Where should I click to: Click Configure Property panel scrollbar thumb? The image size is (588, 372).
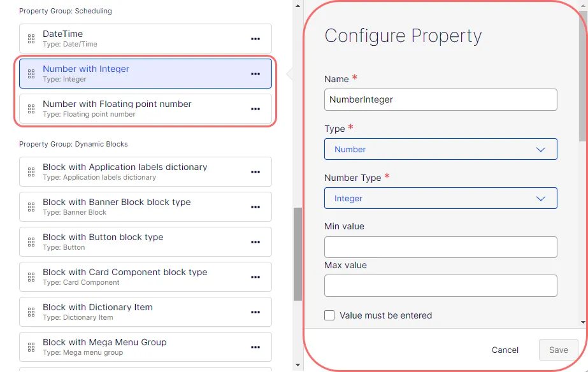[x=583, y=76]
